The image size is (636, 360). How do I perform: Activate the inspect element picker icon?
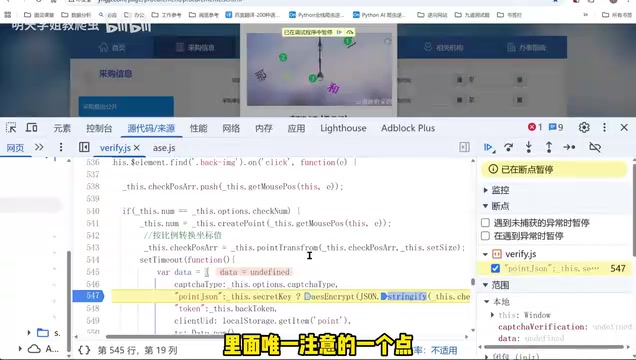[x=11, y=128]
